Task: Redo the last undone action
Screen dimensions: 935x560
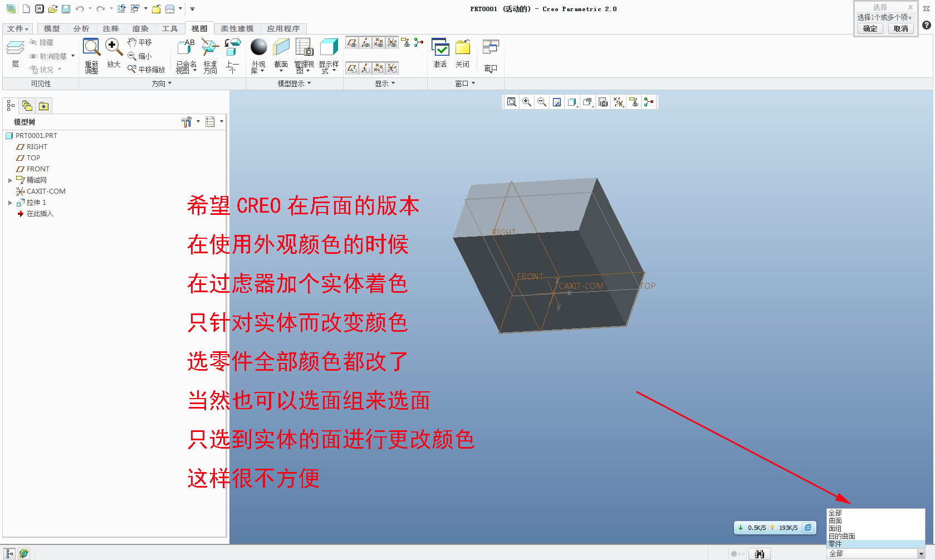Action: (x=100, y=9)
